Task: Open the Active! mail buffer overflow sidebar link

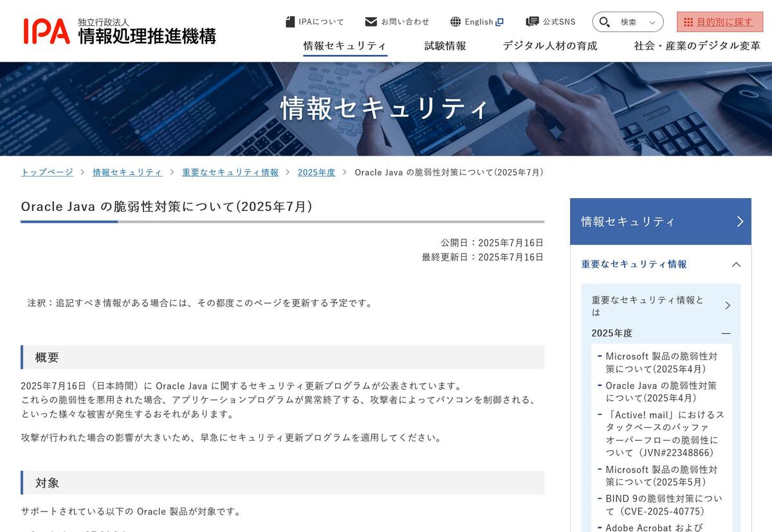Action: [665, 434]
